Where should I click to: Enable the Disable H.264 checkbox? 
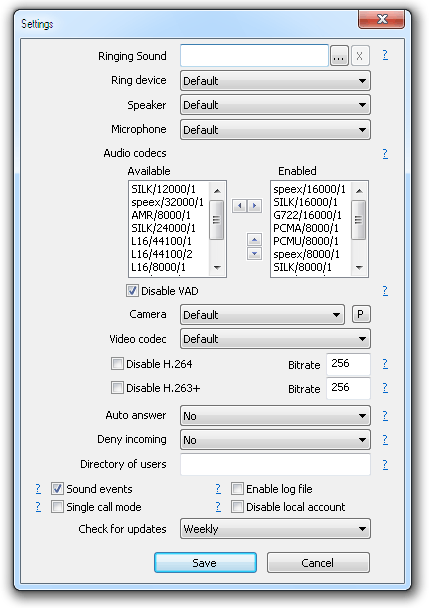click(x=117, y=364)
